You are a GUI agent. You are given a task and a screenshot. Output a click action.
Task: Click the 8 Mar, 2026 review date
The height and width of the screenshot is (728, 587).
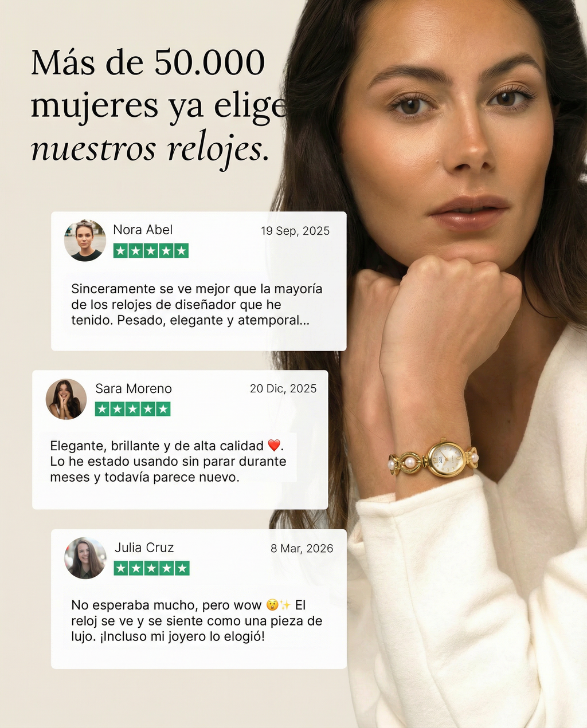(302, 548)
